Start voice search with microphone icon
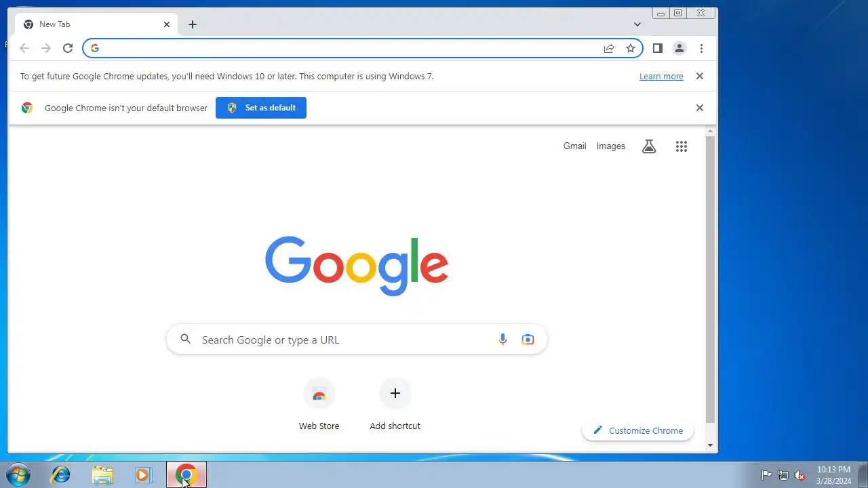 click(502, 340)
